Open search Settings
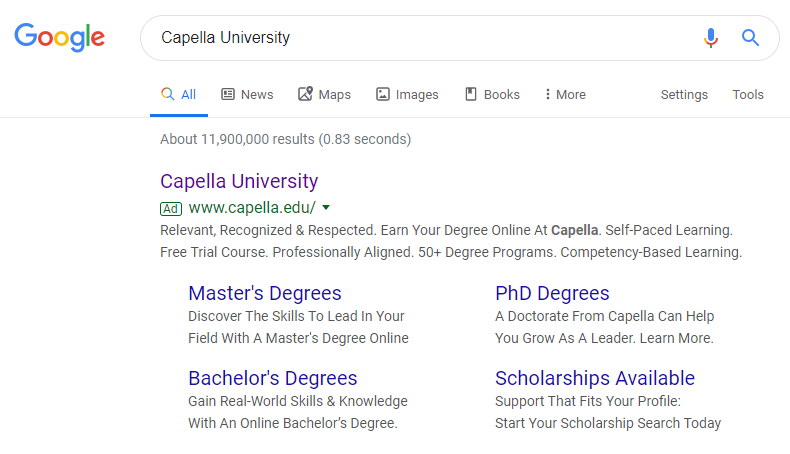The image size is (790, 454). pyautogui.click(x=684, y=94)
